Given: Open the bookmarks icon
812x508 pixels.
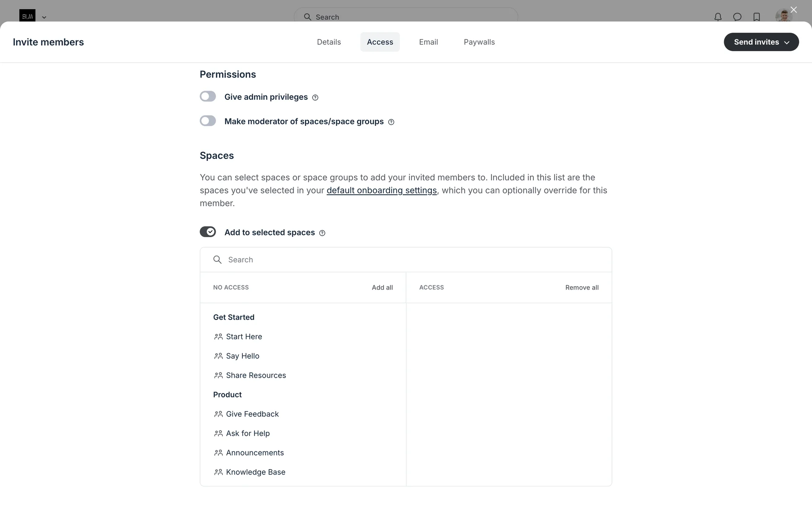Looking at the screenshot, I should pos(757,17).
